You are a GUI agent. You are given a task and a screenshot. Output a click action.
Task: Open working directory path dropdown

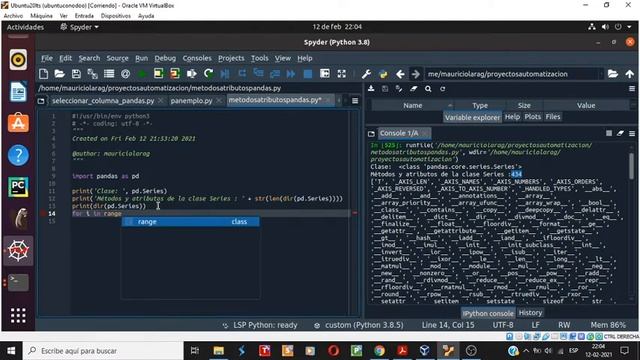600,74
